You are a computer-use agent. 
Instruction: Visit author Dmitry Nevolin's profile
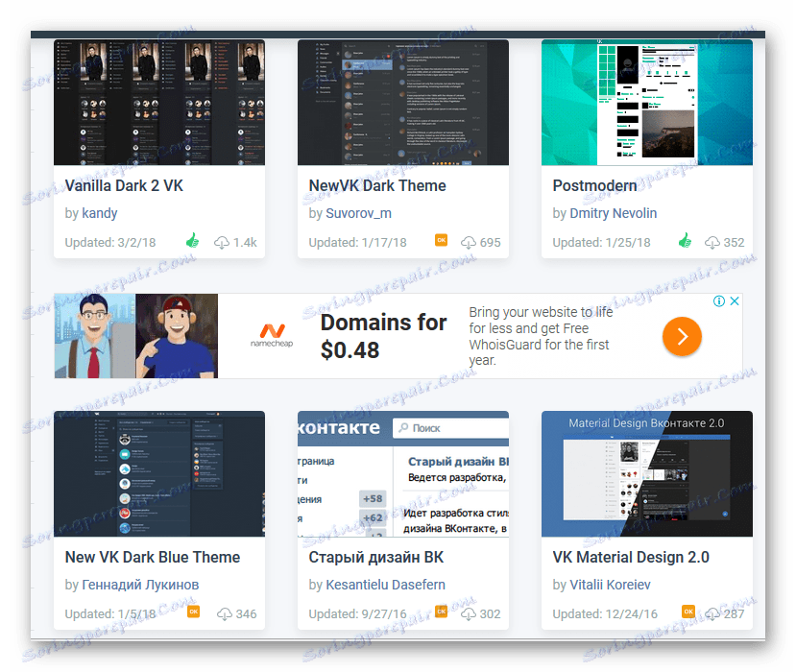(x=614, y=213)
